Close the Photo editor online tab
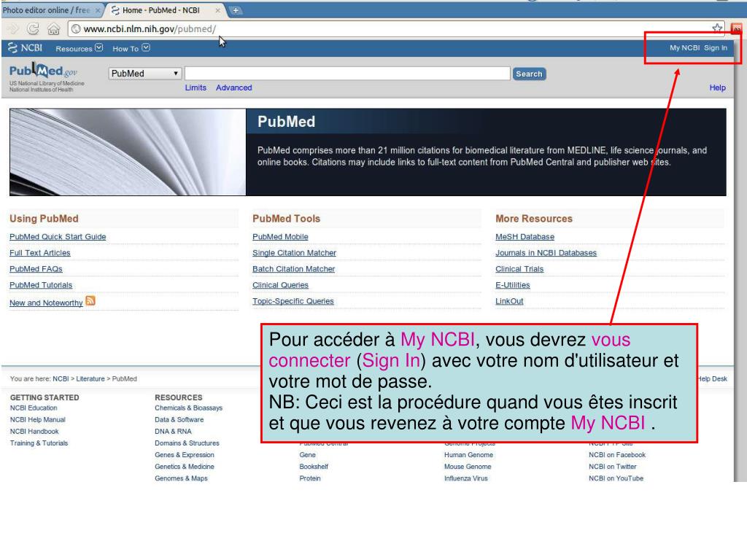 98,10
